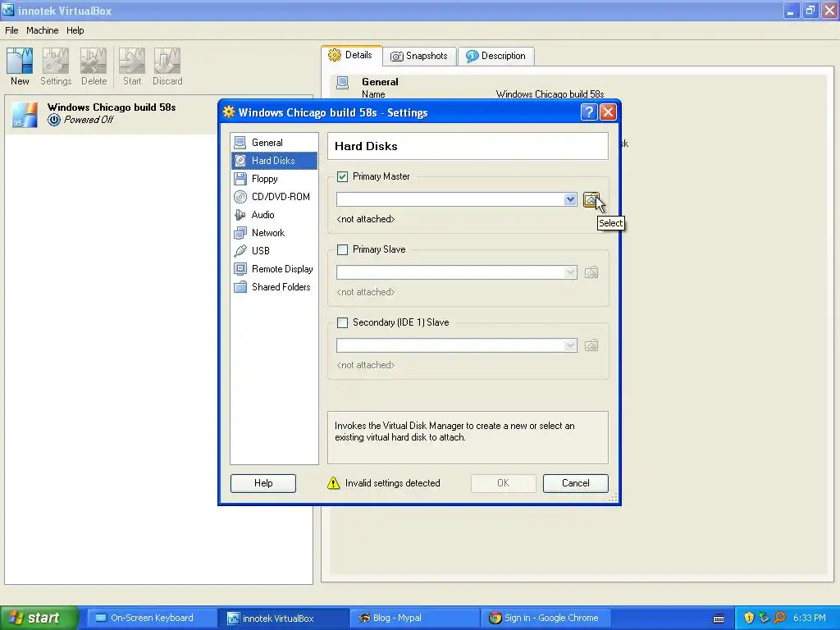Close the Settings dialog with X
Image resolution: width=840 pixels, height=630 pixels.
tap(608, 112)
